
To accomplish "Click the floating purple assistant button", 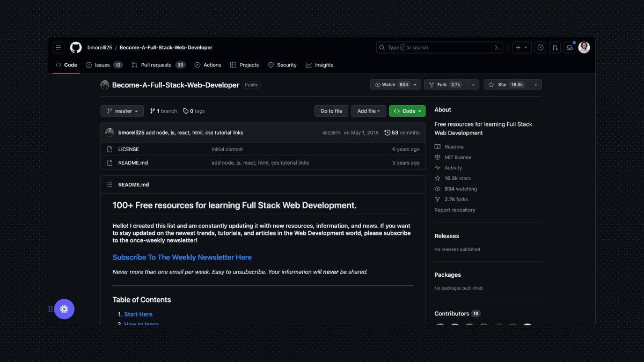I will click(x=64, y=309).
